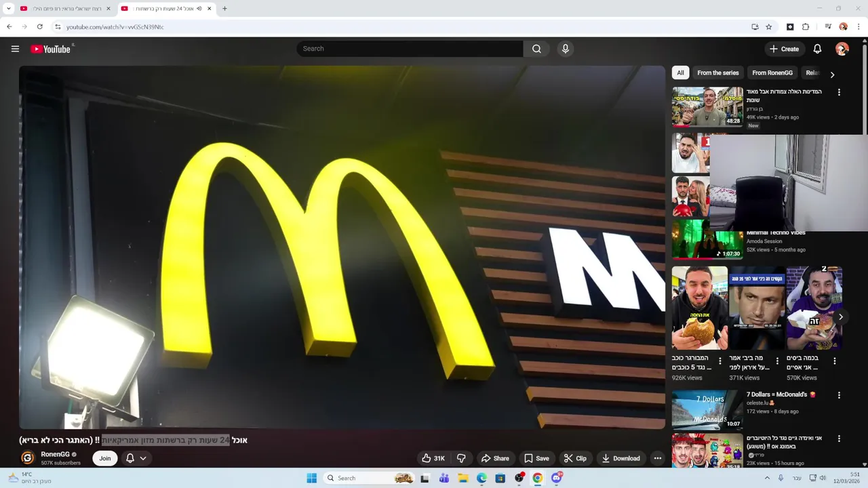This screenshot has width=868, height=488.
Task: Reload the page
Action: (x=40, y=27)
